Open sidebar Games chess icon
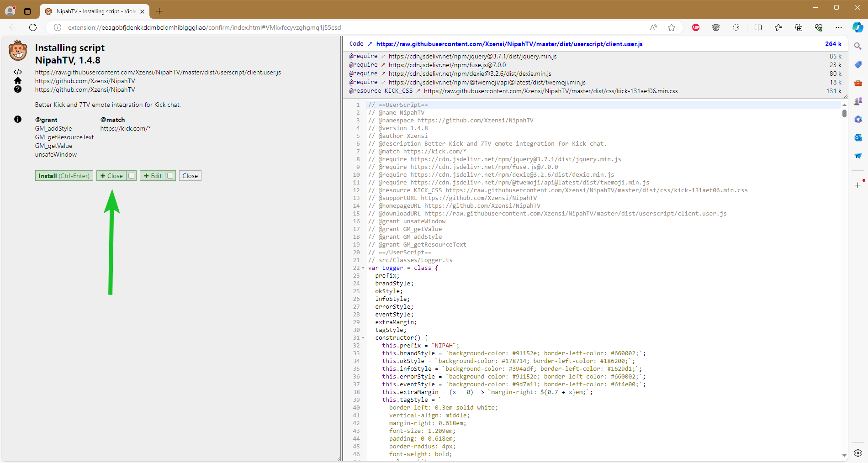Viewport: 868px width, 463px height. pyautogui.click(x=858, y=101)
